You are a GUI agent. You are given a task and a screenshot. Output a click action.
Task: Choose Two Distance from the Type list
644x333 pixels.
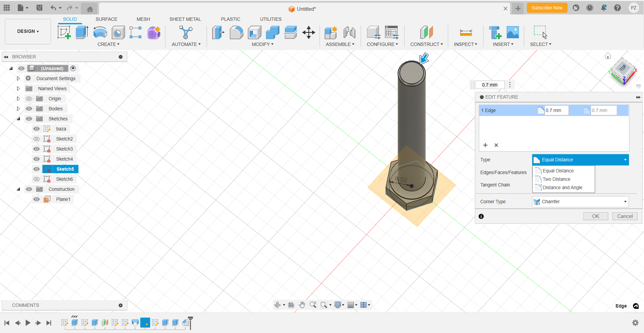(x=556, y=179)
